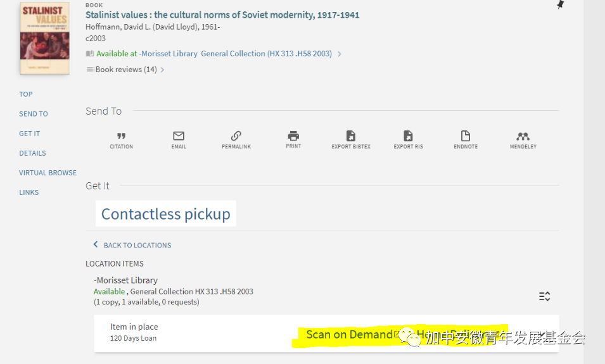The width and height of the screenshot is (605, 364).
Task: Open the sort/filter items icon
Action: click(544, 296)
